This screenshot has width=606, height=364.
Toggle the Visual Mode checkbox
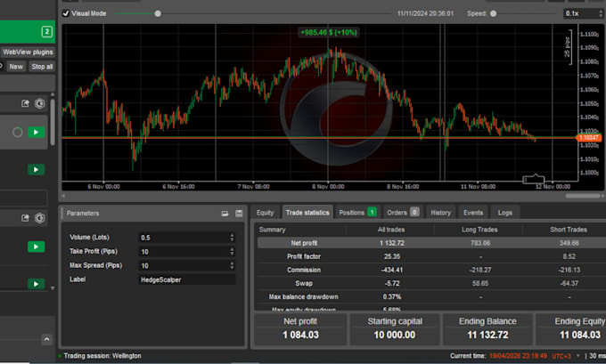[x=66, y=13]
